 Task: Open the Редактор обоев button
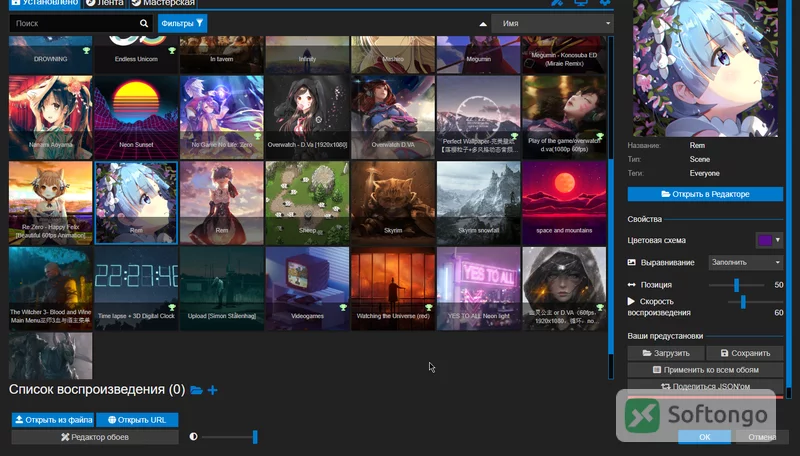coord(95,437)
